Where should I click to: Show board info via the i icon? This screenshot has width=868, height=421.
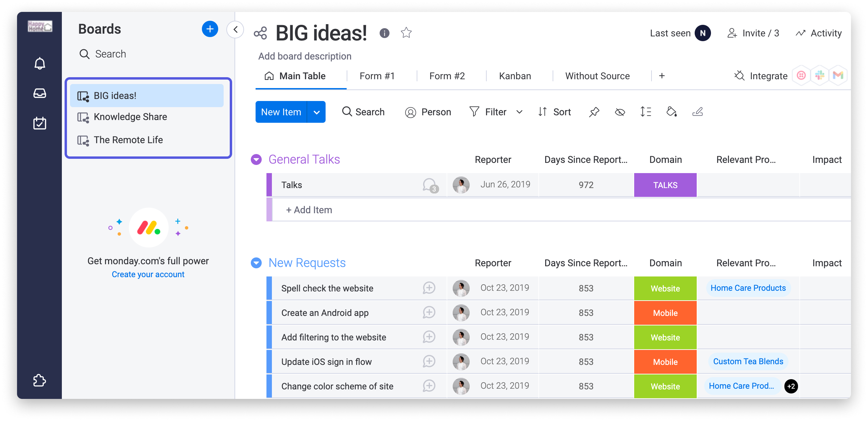click(384, 33)
